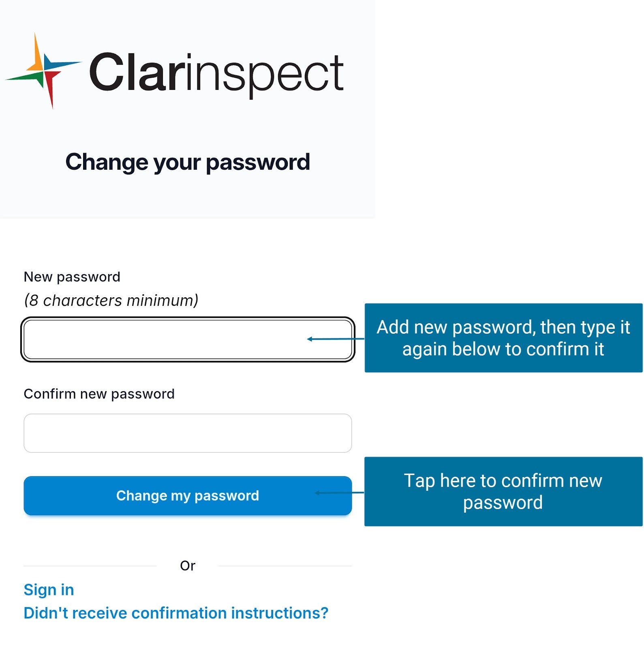Click the Clarinspect four-point star logo

pyautogui.click(x=44, y=71)
